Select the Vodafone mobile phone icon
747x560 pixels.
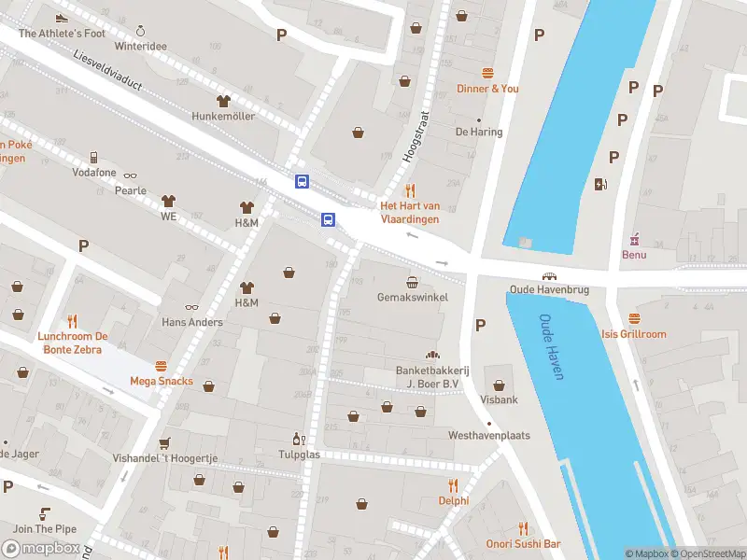(94, 157)
